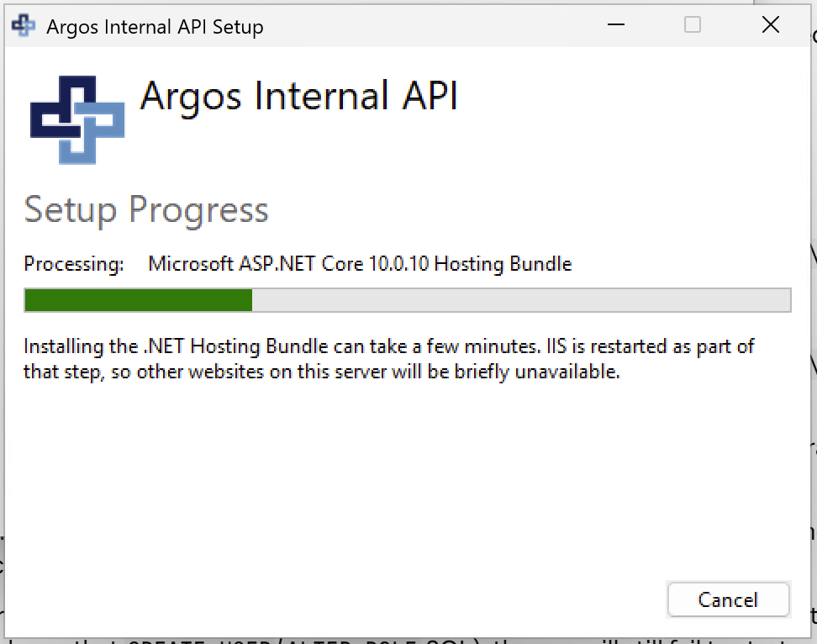Click the "Argos Internal API Setup" window title
Viewport: 817px width, 644px height.
155,27
